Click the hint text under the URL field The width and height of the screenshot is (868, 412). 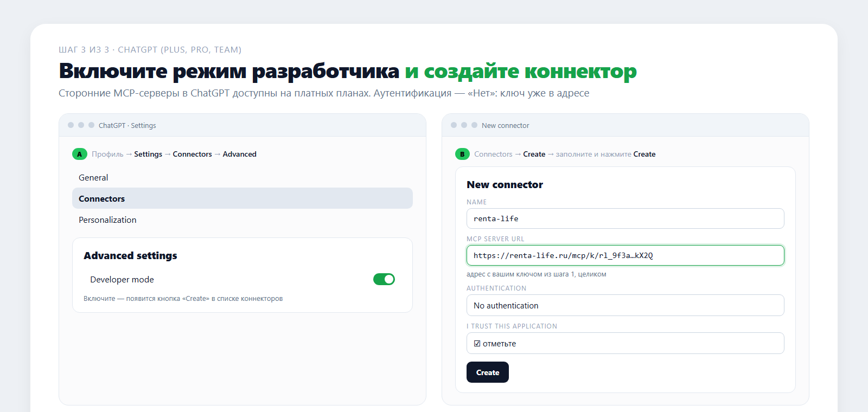tap(537, 274)
